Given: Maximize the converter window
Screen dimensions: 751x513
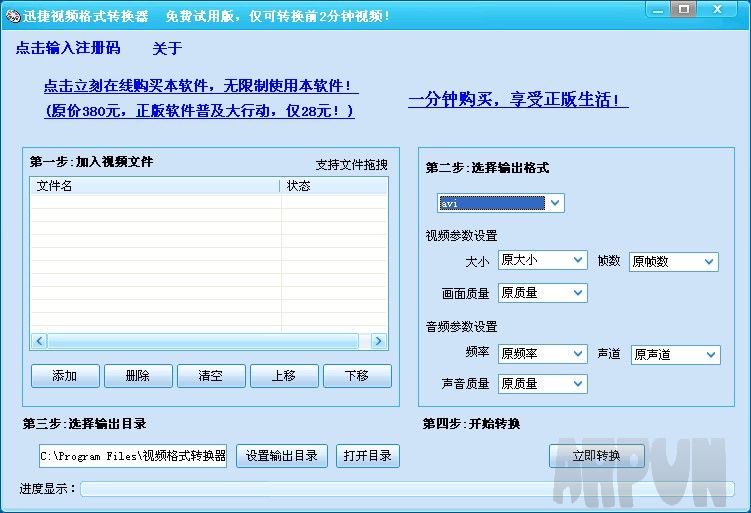Looking at the screenshot, I should tap(683, 9).
